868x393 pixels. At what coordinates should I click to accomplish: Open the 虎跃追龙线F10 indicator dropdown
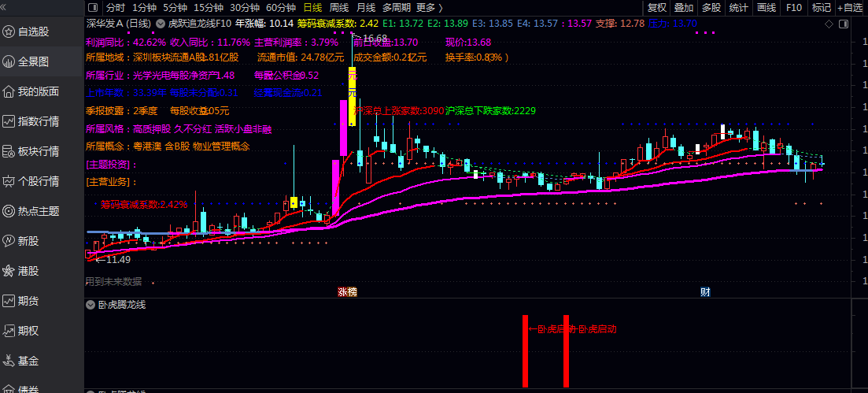pos(161,24)
